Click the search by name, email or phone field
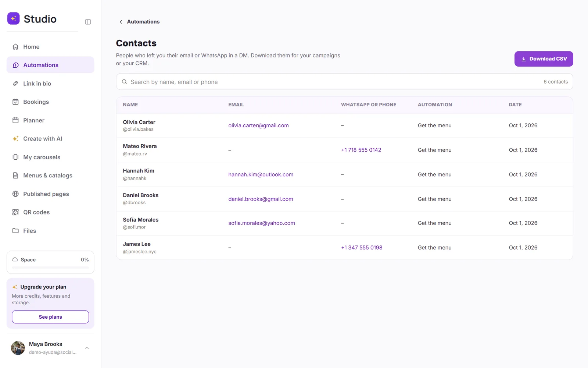The image size is (588, 368). 344,82
